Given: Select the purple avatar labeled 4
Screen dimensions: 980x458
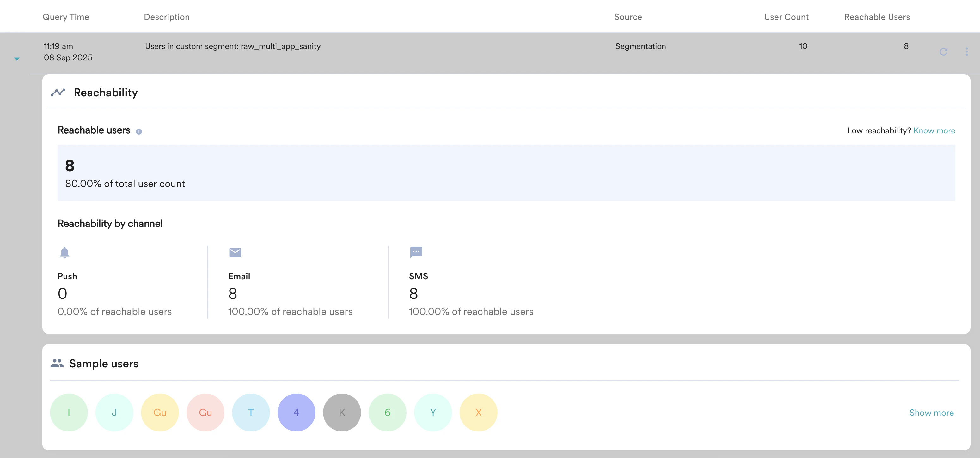Looking at the screenshot, I should (296, 413).
